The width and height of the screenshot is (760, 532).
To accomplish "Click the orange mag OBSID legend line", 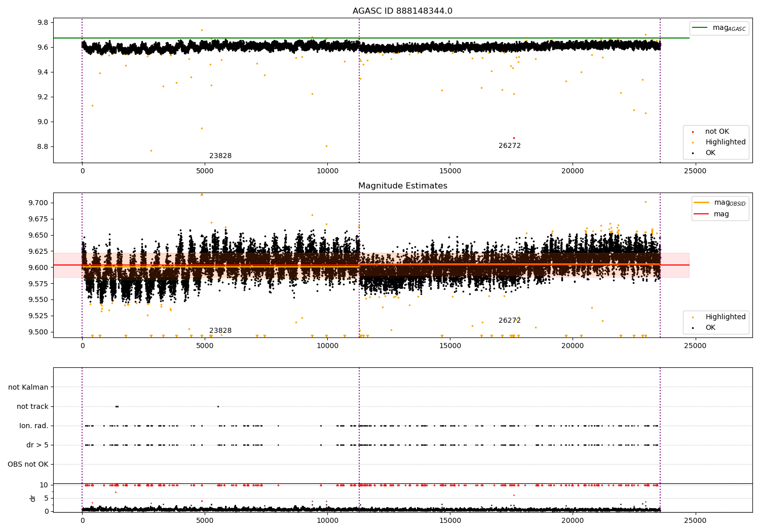I will point(702,203).
